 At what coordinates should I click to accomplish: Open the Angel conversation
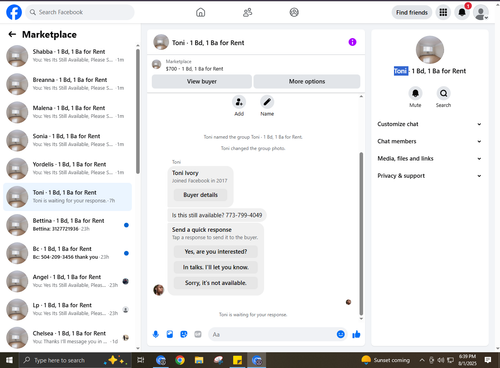pos(68,281)
